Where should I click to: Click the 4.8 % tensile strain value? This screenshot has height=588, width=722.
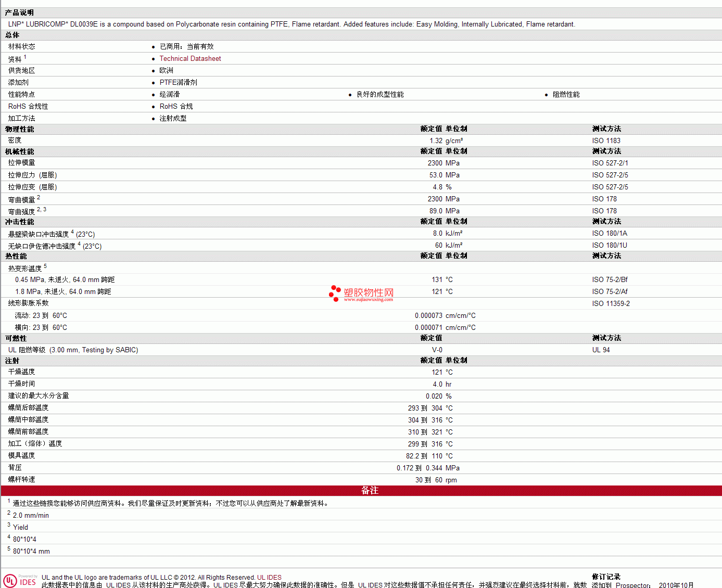tap(442, 187)
